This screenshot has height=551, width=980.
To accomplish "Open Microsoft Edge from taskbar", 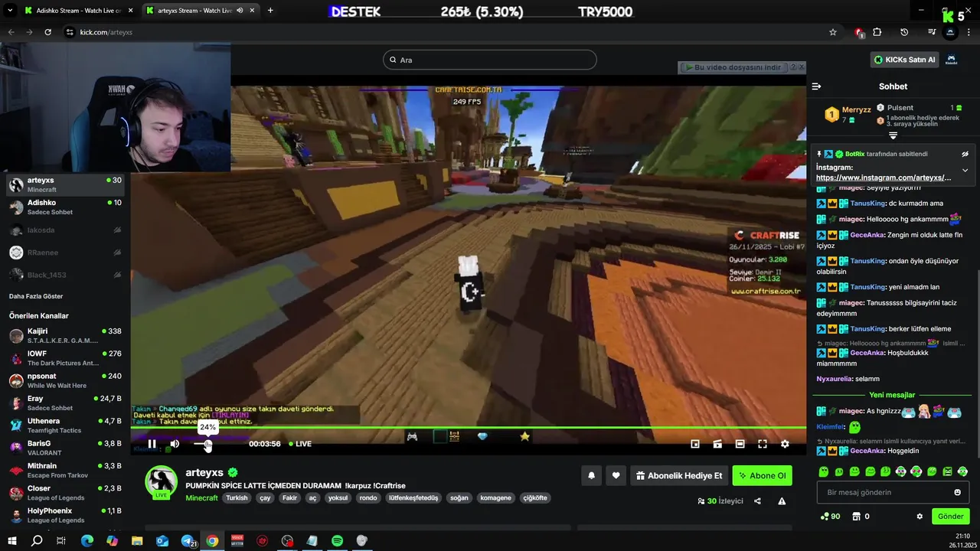I will point(87,541).
